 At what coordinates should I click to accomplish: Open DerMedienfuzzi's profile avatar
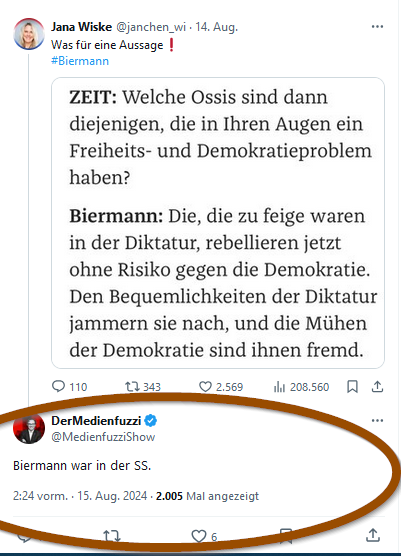29,428
